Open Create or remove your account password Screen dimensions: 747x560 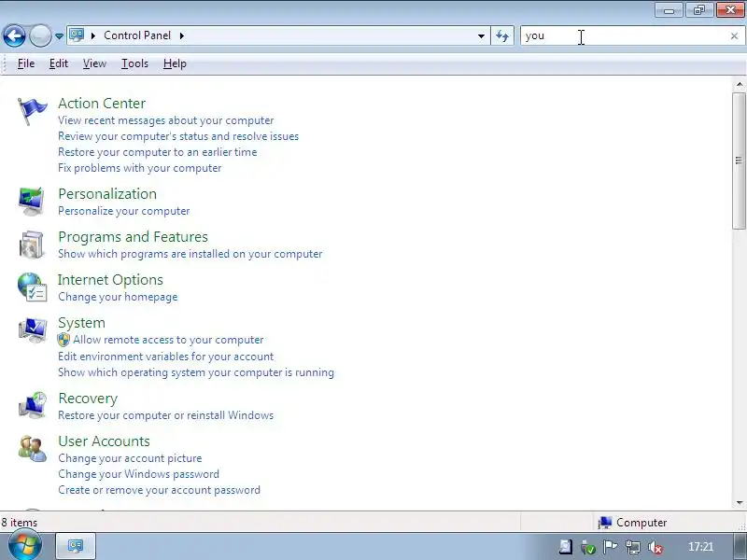(x=159, y=490)
